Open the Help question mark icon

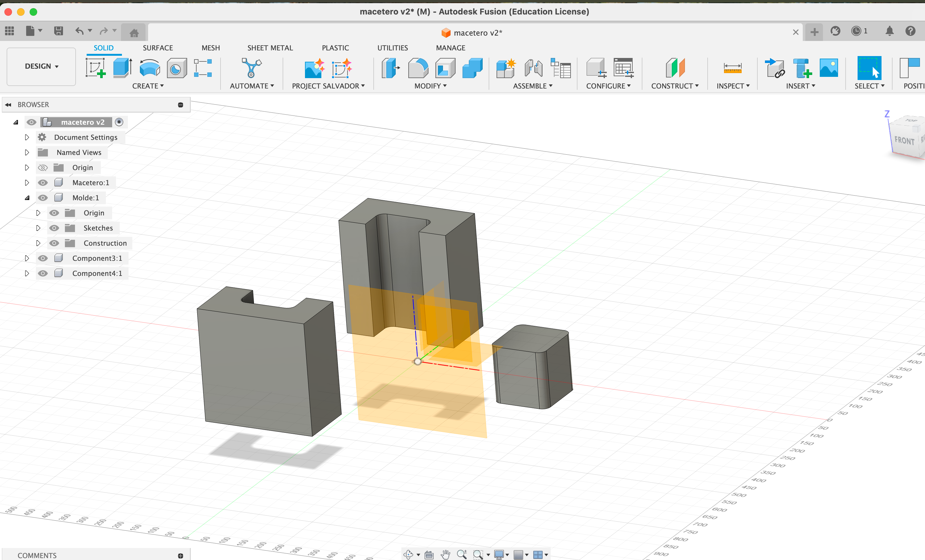pyautogui.click(x=911, y=31)
